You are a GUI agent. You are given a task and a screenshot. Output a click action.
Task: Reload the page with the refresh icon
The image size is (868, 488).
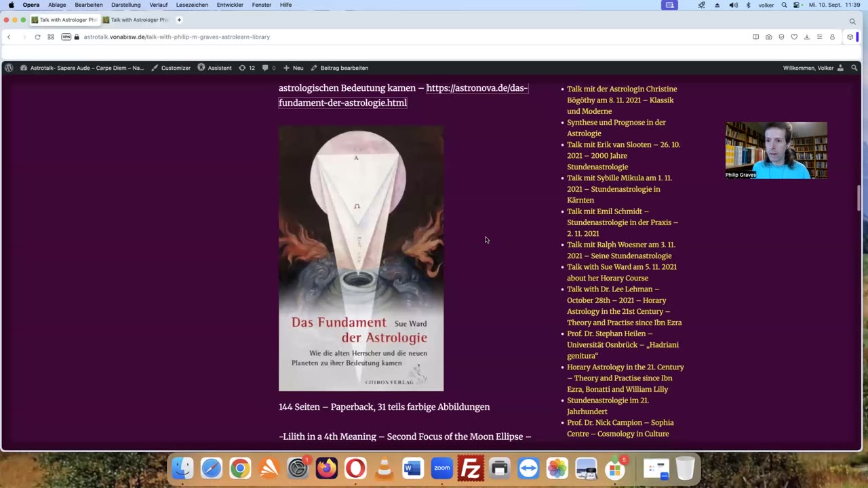click(x=37, y=37)
